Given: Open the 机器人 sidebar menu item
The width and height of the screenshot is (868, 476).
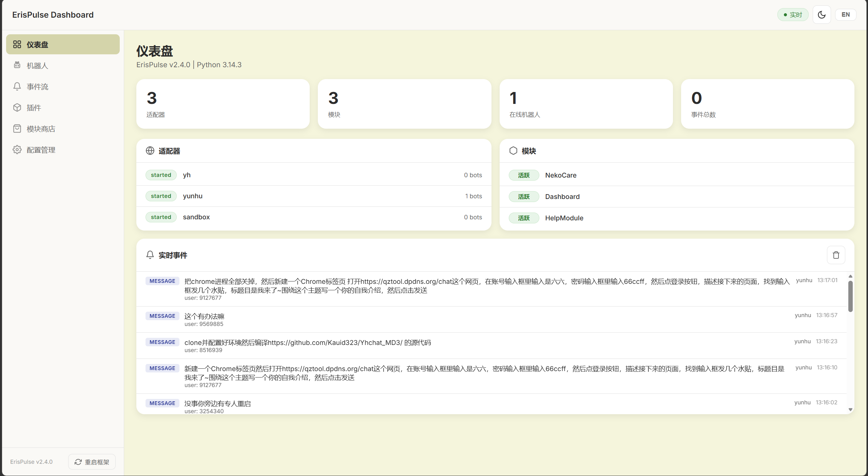Looking at the screenshot, I should pyautogui.click(x=37, y=66).
